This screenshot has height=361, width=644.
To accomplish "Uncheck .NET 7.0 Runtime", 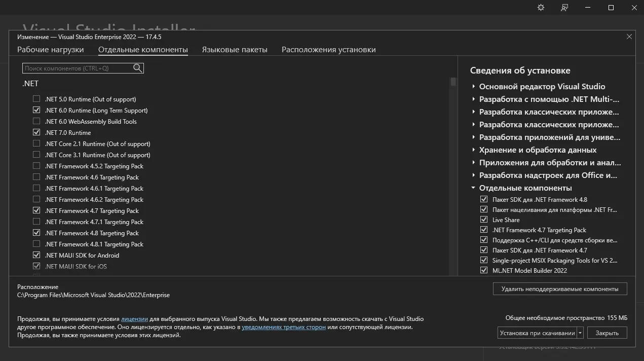I will click(36, 133).
